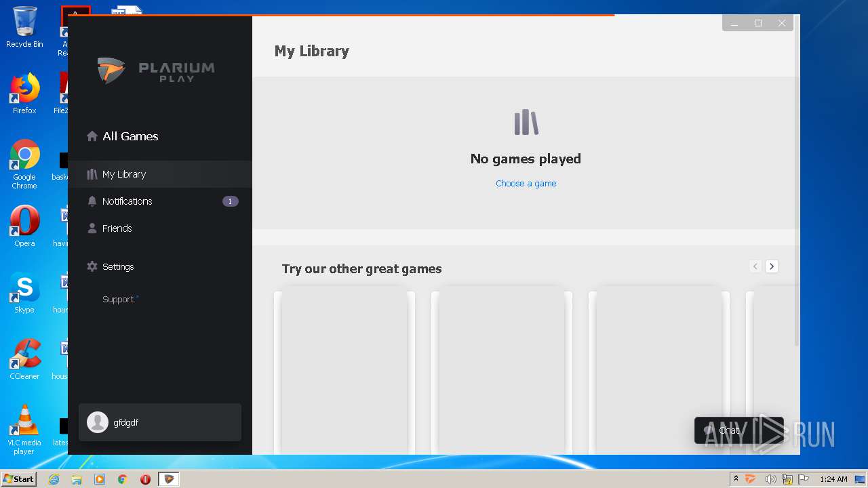Click the bell icon in sidebar

(92, 201)
